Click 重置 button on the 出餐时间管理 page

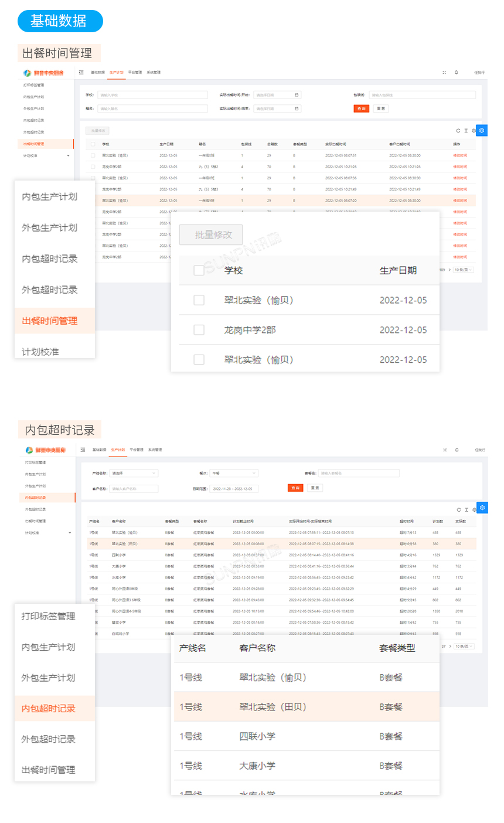tap(381, 108)
